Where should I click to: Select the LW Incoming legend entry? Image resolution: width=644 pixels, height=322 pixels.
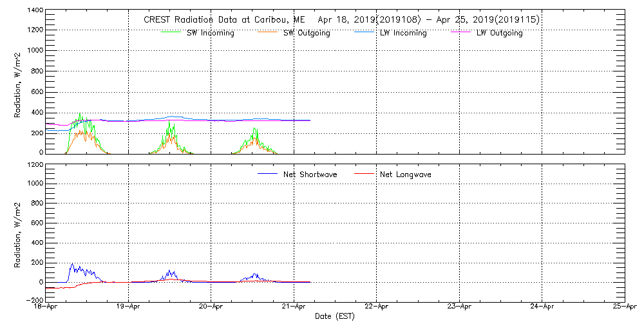(x=403, y=33)
